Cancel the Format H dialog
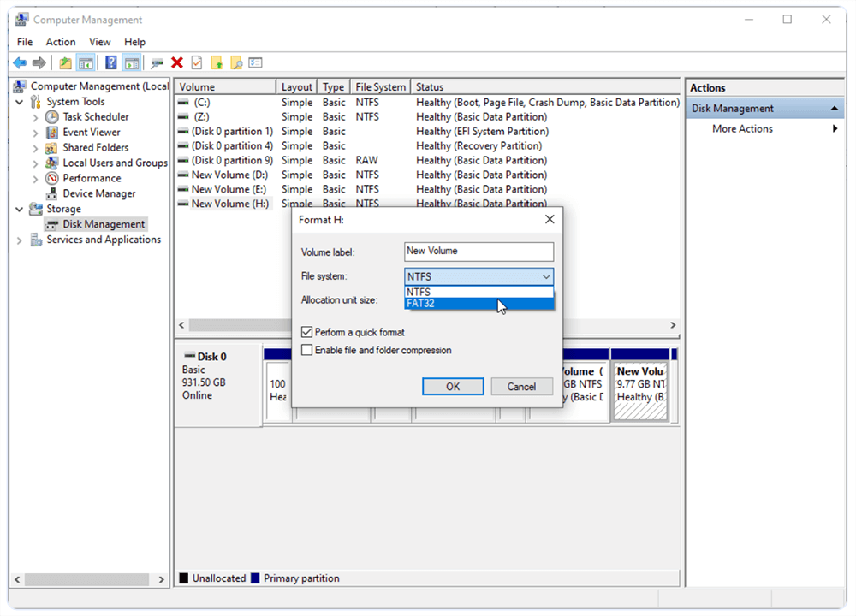The image size is (856, 616). click(521, 386)
